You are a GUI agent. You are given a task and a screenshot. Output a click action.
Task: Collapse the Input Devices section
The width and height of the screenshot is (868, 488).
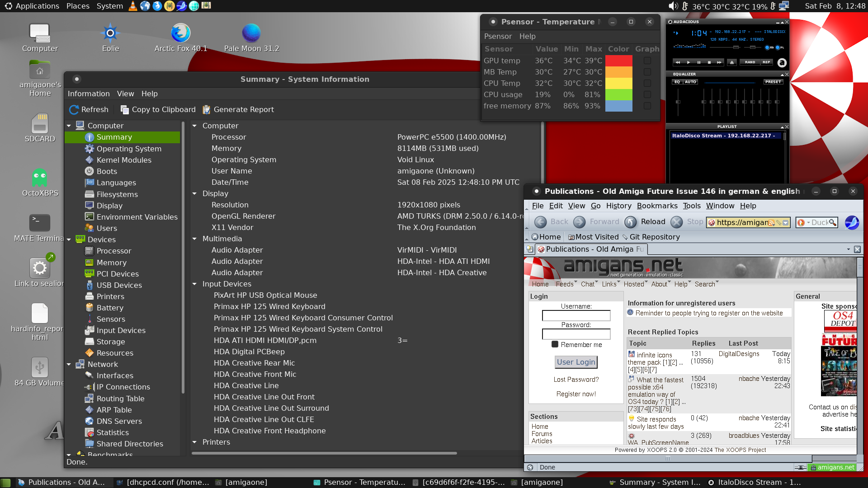click(x=194, y=284)
